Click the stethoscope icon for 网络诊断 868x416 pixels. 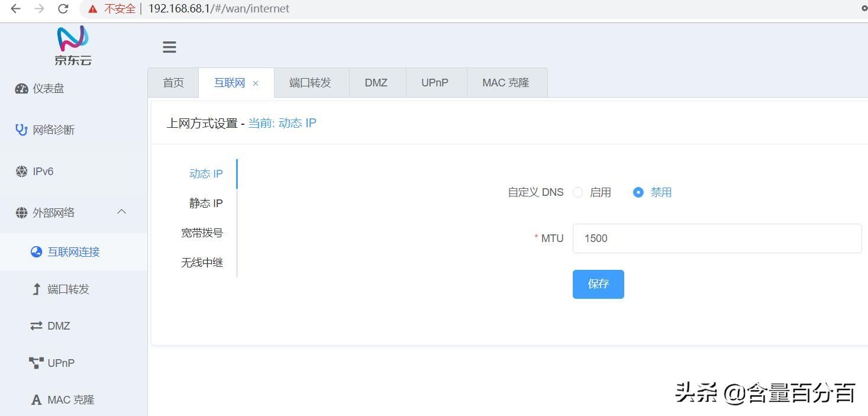pos(22,130)
